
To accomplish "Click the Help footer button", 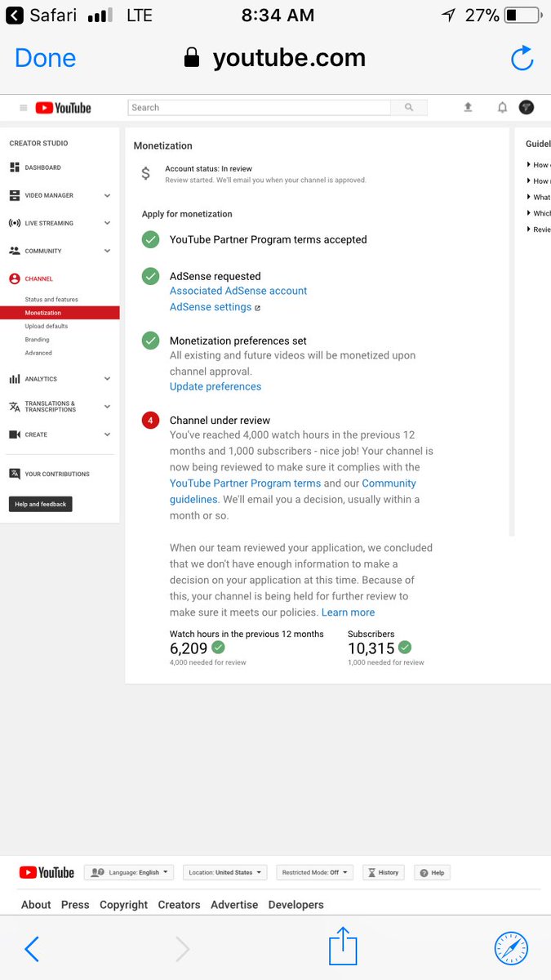I will 433,872.
